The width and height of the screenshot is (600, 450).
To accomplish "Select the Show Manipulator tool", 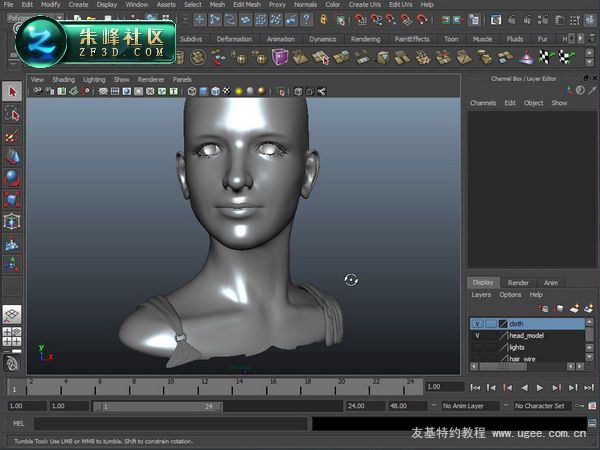I will pos(12,265).
